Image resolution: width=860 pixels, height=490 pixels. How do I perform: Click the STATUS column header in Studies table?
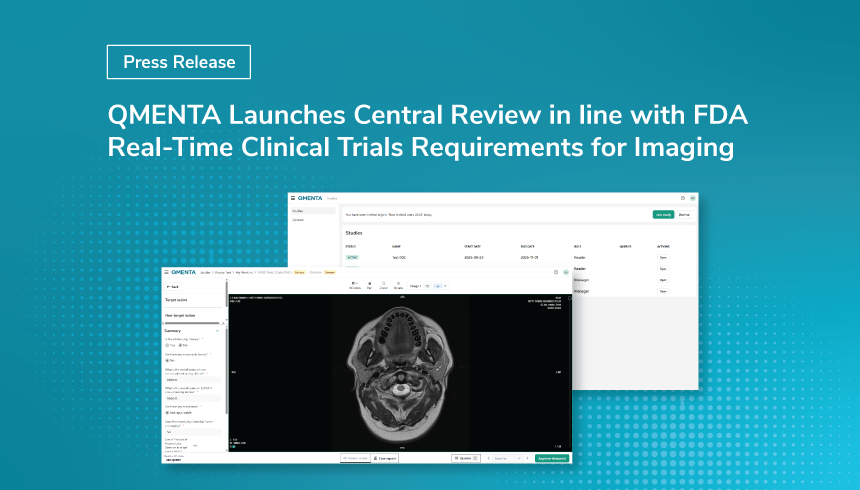coord(351,246)
